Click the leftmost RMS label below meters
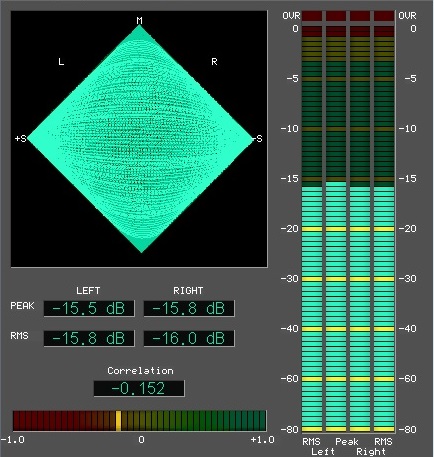 point(311,442)
